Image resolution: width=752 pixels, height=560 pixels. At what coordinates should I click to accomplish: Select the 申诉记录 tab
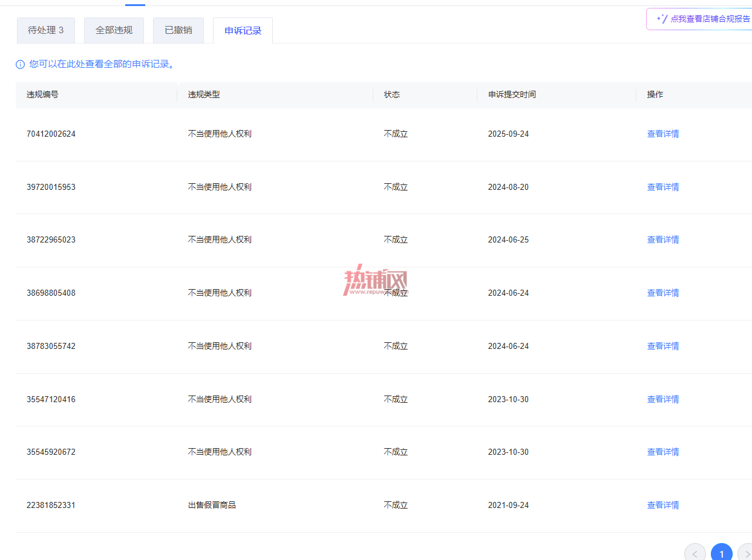(x=243, y=31)
